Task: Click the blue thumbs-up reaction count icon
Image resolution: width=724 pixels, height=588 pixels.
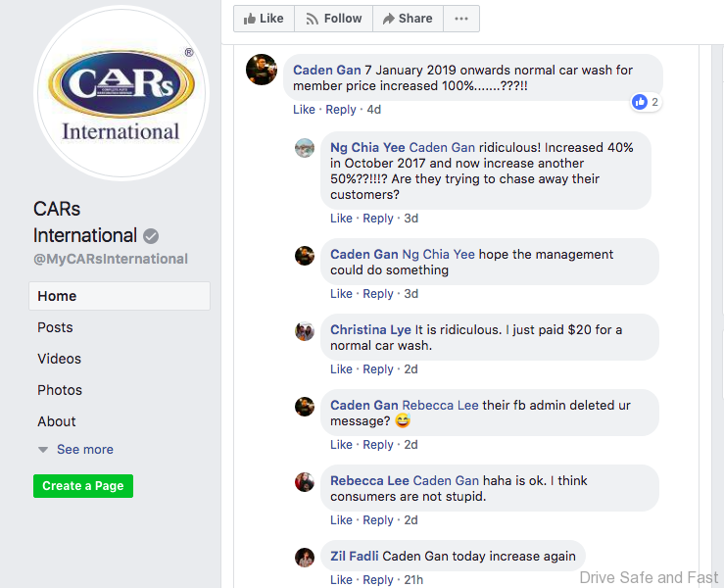Action: [x=640, y=102]
